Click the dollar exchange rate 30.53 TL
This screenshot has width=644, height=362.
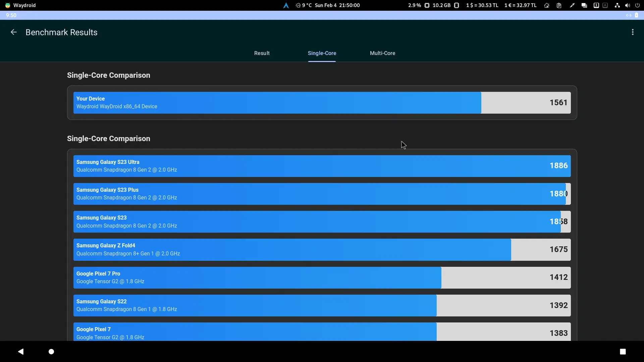click(482, 5)
